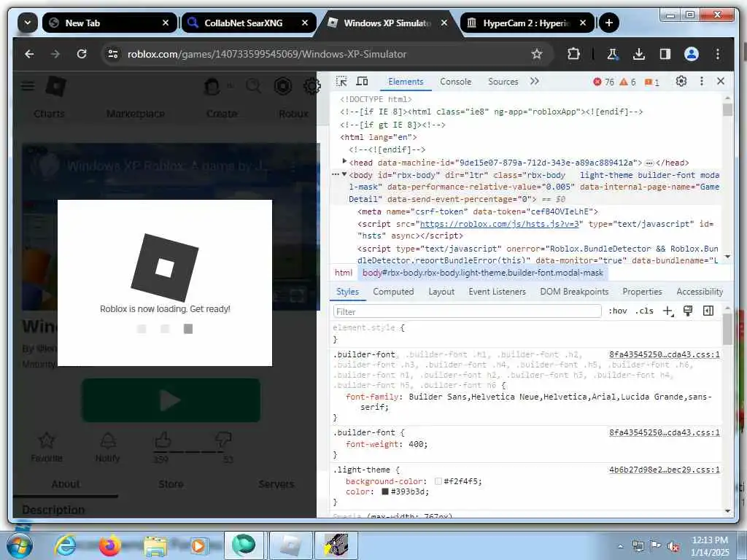The height and width of the screenshot is (560, 747).
Task: Open the Properties pane tab
Action: click(x=642, y=292)
